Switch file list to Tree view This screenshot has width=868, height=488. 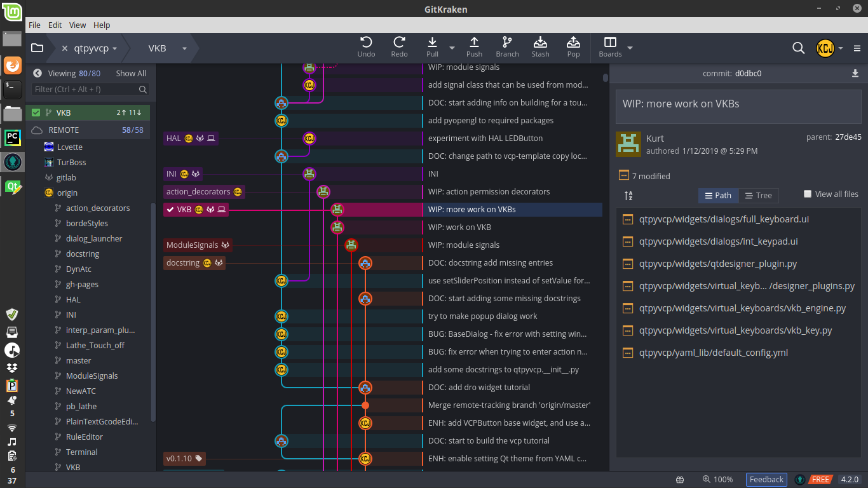(x=758, y=195)
